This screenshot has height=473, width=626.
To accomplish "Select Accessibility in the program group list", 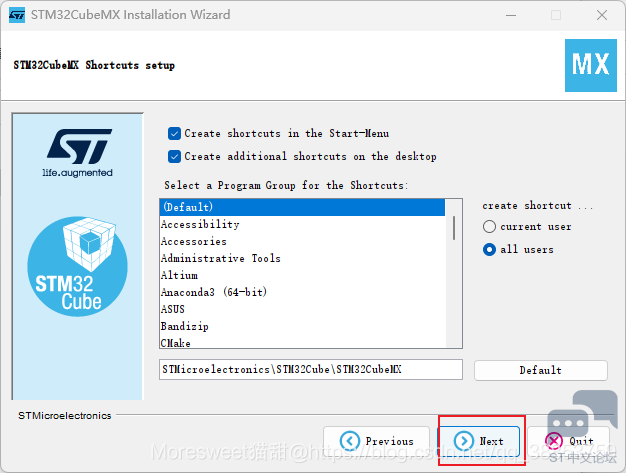I will coord(302,224).
